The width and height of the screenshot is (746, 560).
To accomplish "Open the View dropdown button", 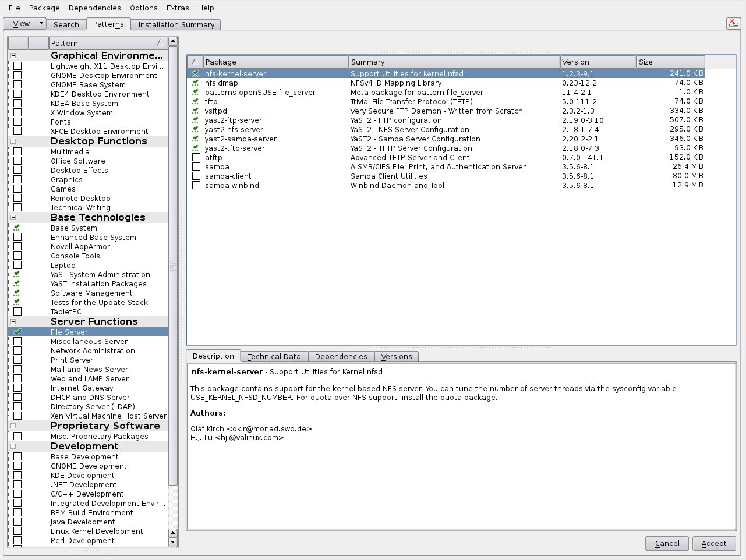I will coord(24,24).
